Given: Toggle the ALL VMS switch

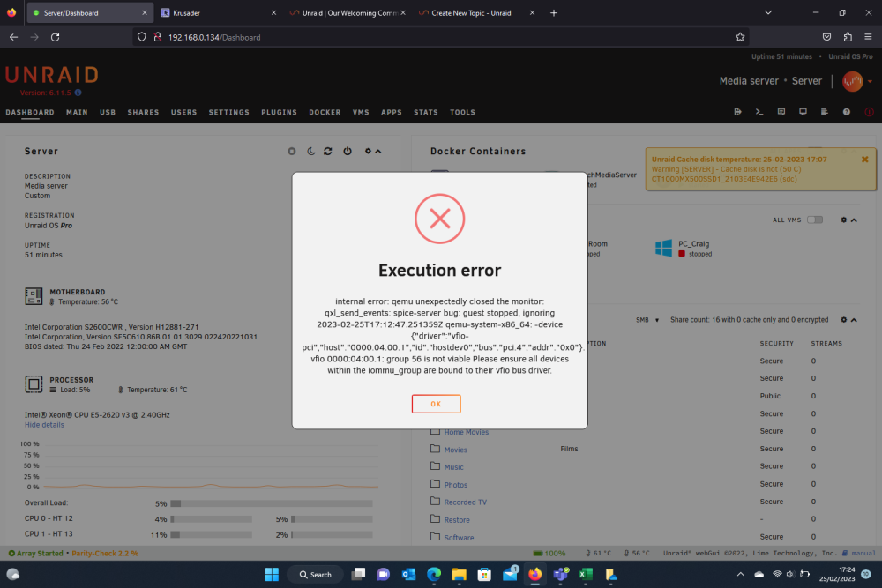Looking at the screenshot, I should click(x=815, y=220).
